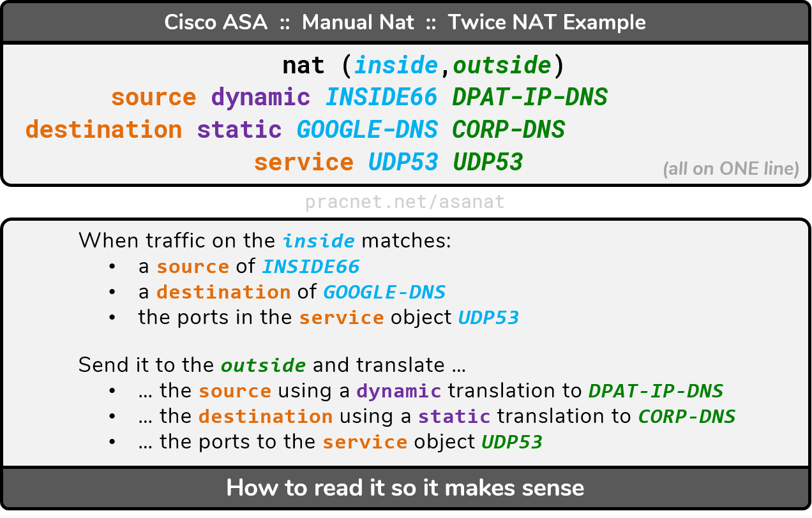Click 'When traffic on the inside matches' sentence
This screenshot has width=812, height=518.
[264, 241]
